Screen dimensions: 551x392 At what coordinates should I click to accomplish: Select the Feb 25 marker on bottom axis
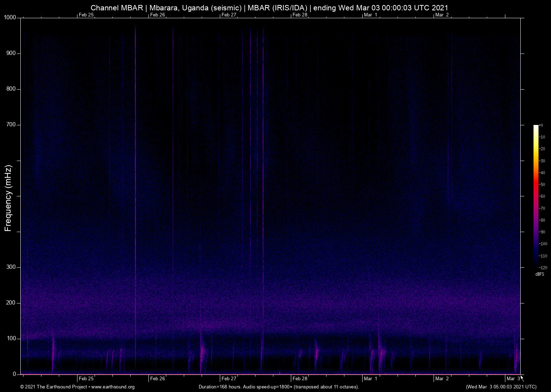(86, 379)
